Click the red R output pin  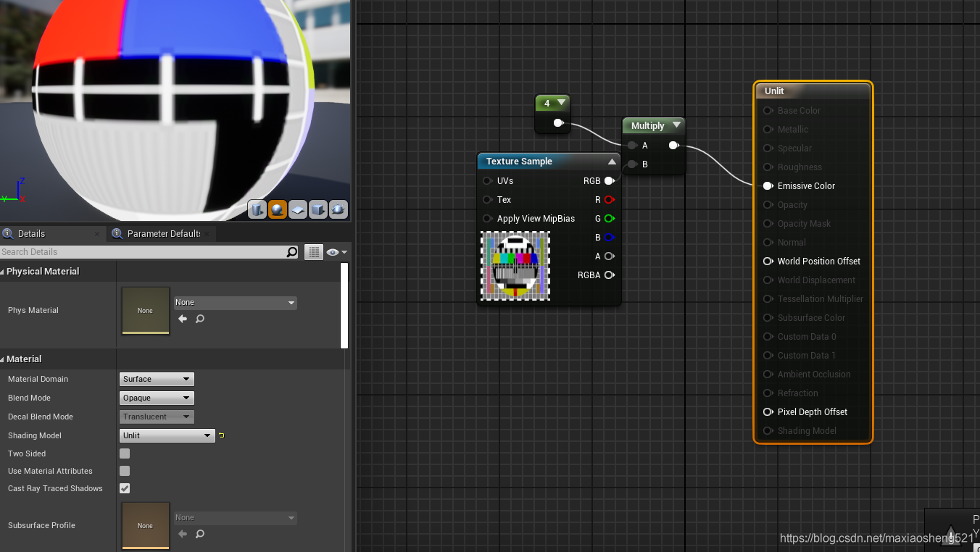coord(609,200)
